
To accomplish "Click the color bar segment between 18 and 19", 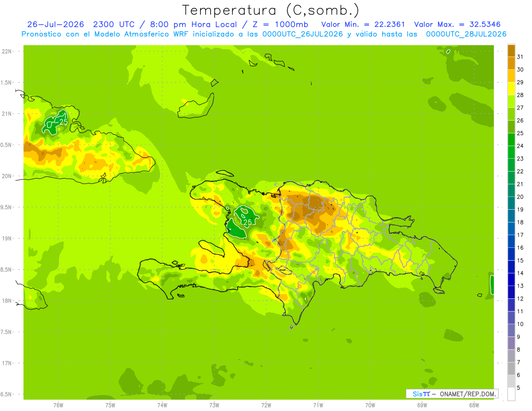I will (511, 216).
